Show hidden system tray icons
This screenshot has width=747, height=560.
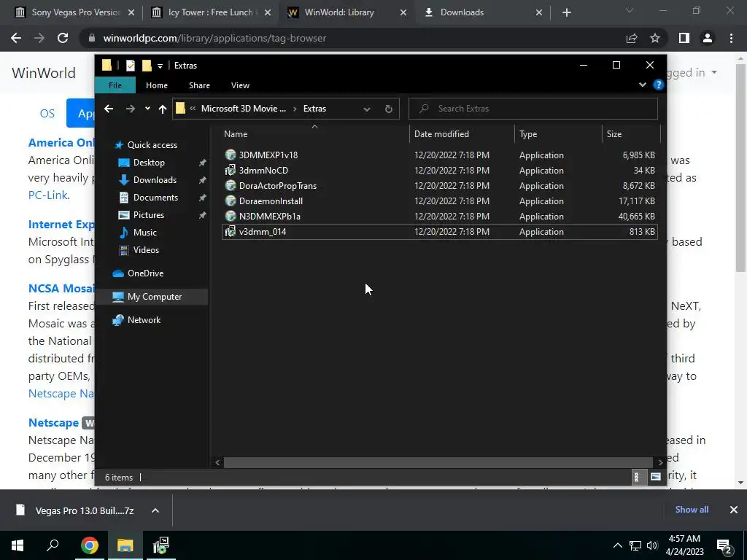[617, 545]
